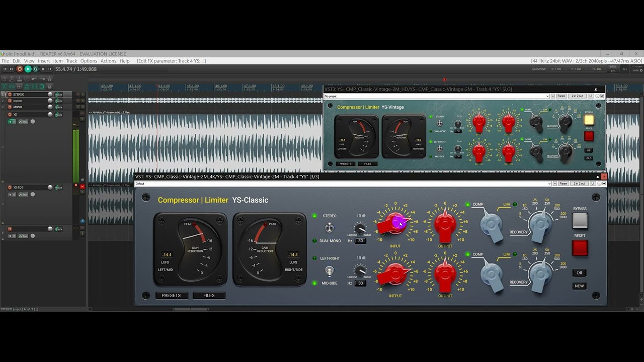Toggle snap magnet toolbar icon
The image size is (644, 362).
click(x=42, y=86)
